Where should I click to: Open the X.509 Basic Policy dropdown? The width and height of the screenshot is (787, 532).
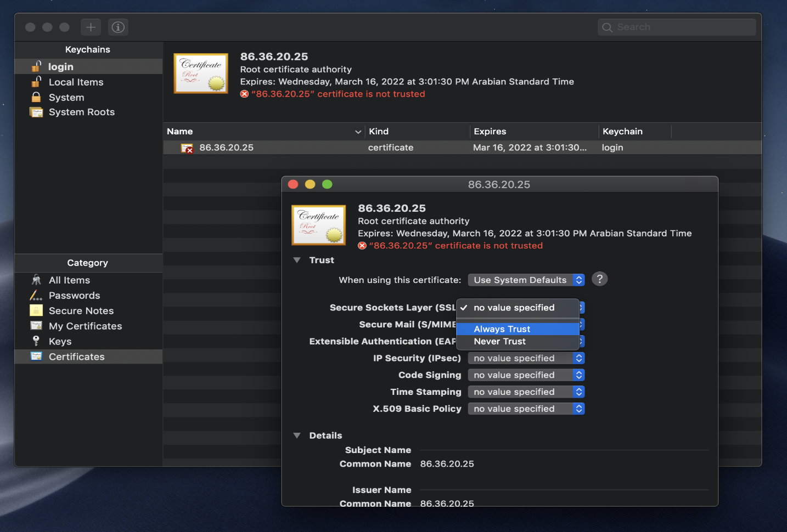[526, 409]
